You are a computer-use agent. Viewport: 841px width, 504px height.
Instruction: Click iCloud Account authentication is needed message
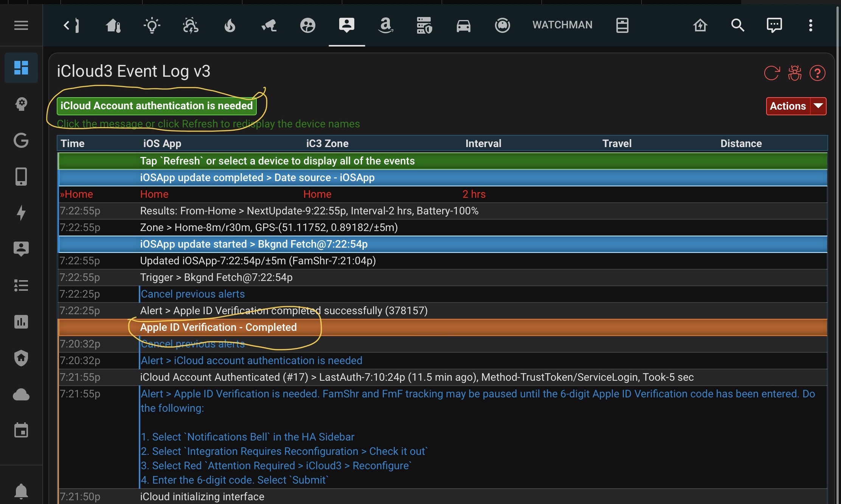(x=157, y=106)
